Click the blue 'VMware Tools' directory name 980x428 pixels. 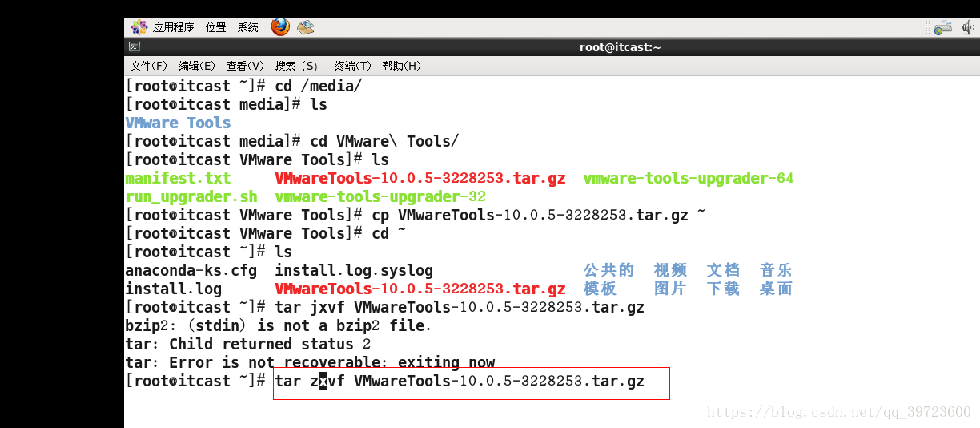(x=178, y=123)
